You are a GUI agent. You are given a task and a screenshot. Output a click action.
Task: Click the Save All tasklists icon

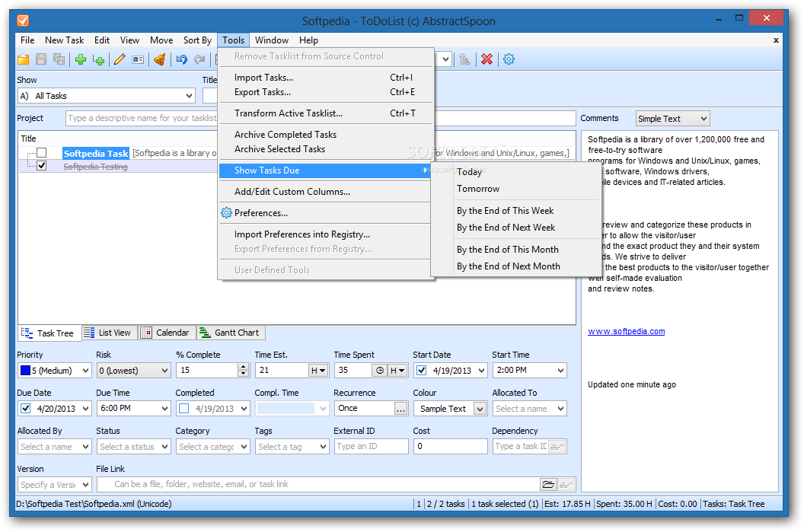coord(59,59)
